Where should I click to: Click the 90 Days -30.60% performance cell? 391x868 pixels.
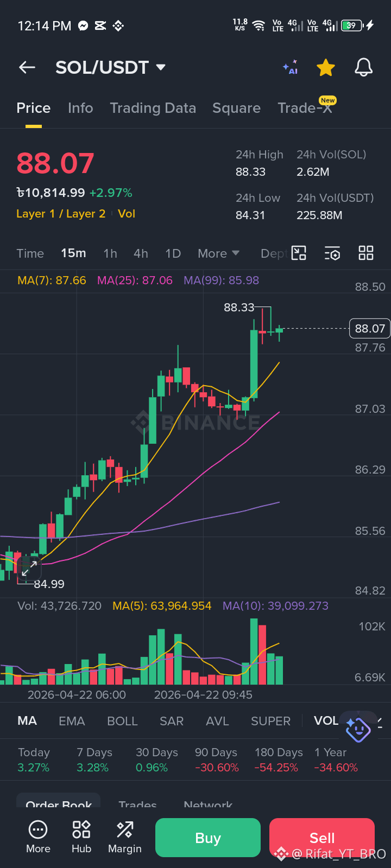(x=217, y=760)
